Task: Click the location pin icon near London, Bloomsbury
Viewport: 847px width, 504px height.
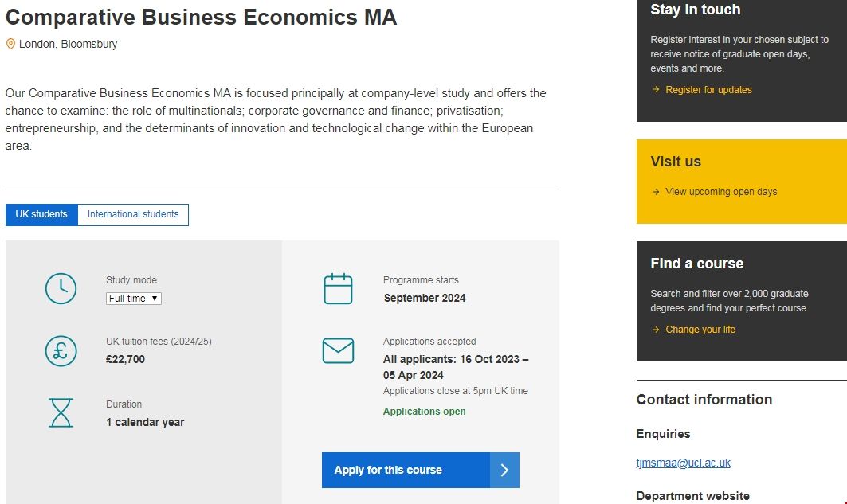Action: click(10, 44)
